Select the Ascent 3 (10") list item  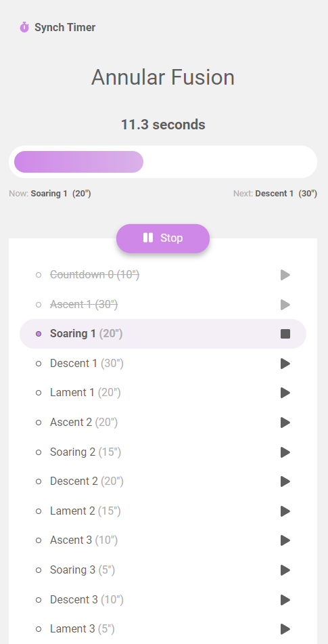pos(163,540)
